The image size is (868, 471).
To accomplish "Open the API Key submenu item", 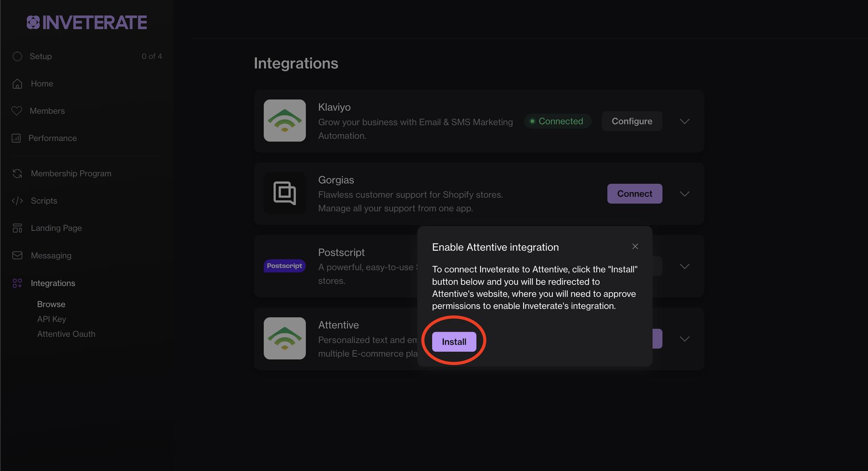I will pos(52,319).
